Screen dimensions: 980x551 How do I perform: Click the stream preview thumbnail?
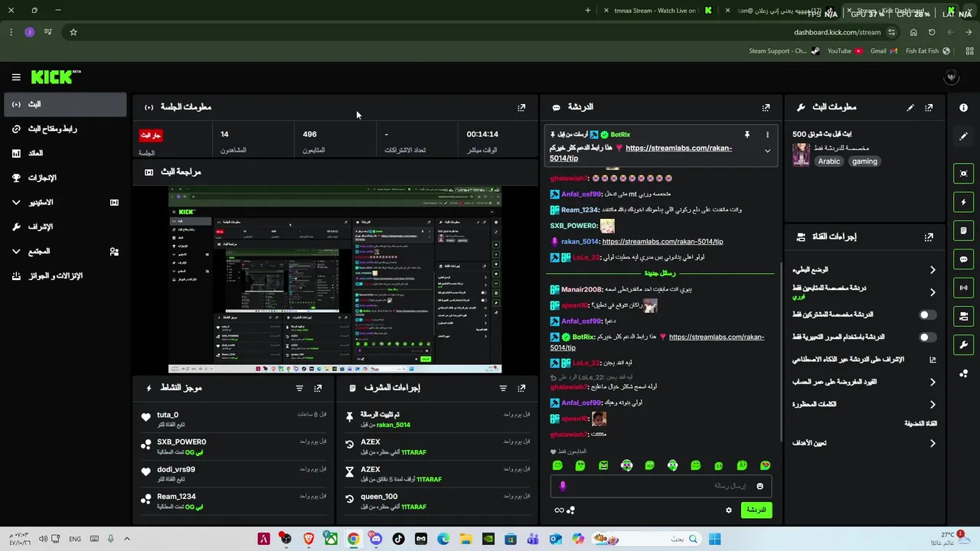[x=335, y=280]
